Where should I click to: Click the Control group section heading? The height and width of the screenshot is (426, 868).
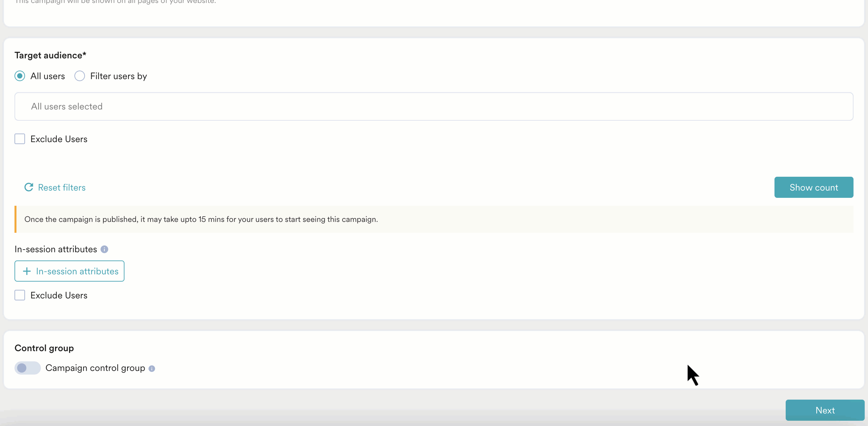pyautogui.click(x=44, y=348)
